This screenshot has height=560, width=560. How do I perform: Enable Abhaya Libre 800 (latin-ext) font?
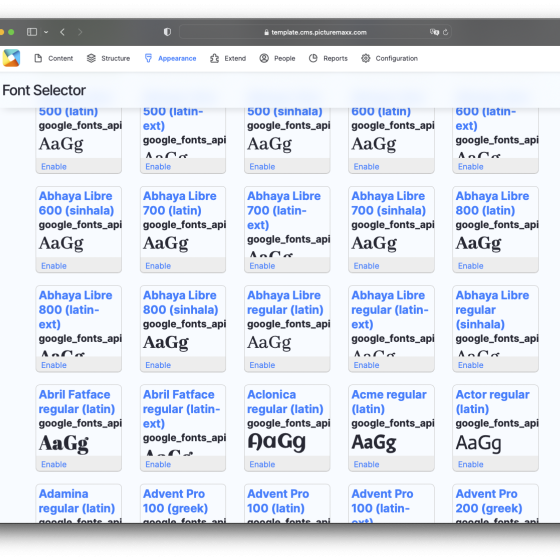point(54,365)
